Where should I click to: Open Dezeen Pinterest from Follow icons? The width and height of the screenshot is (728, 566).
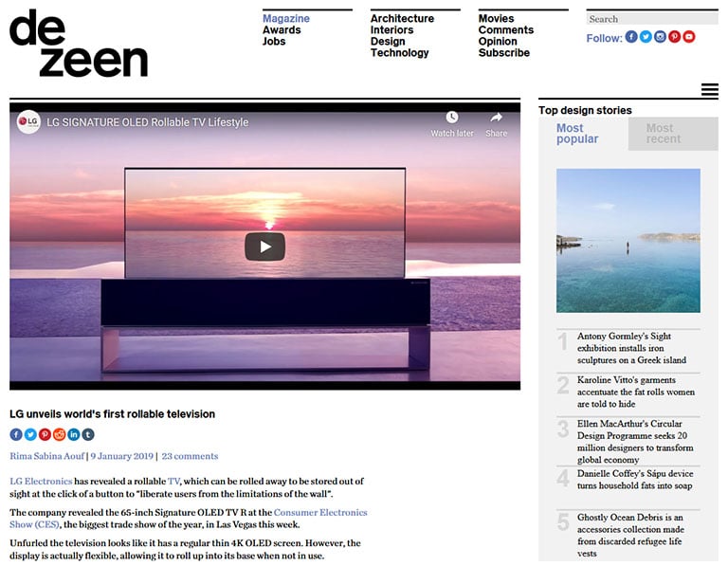point(674,37)
